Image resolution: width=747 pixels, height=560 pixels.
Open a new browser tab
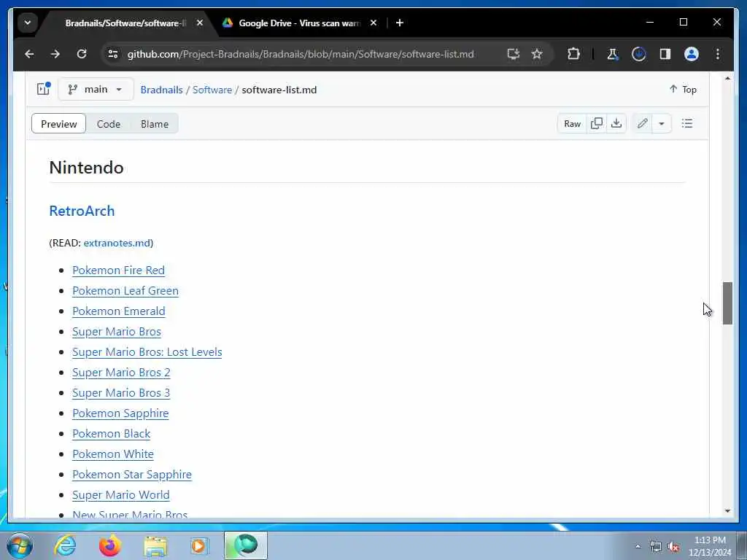coord(400,23)
